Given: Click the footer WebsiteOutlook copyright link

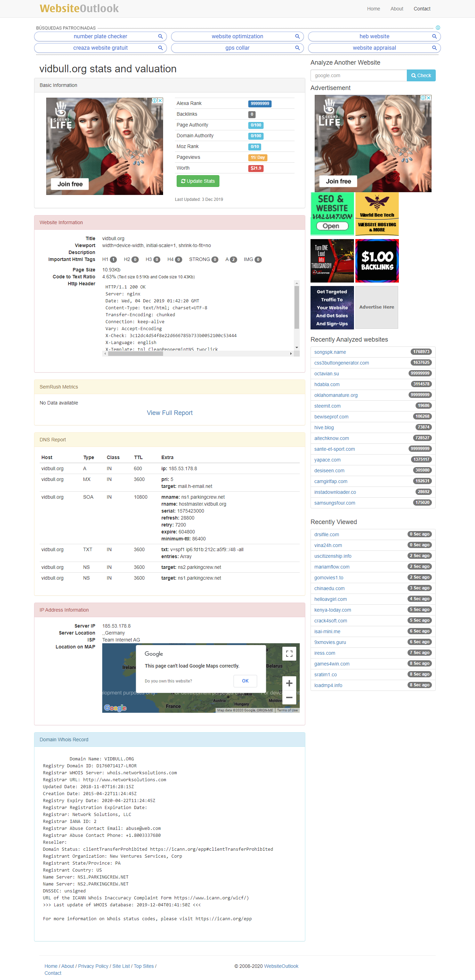Looking at the screenshot, I should 281,966.
